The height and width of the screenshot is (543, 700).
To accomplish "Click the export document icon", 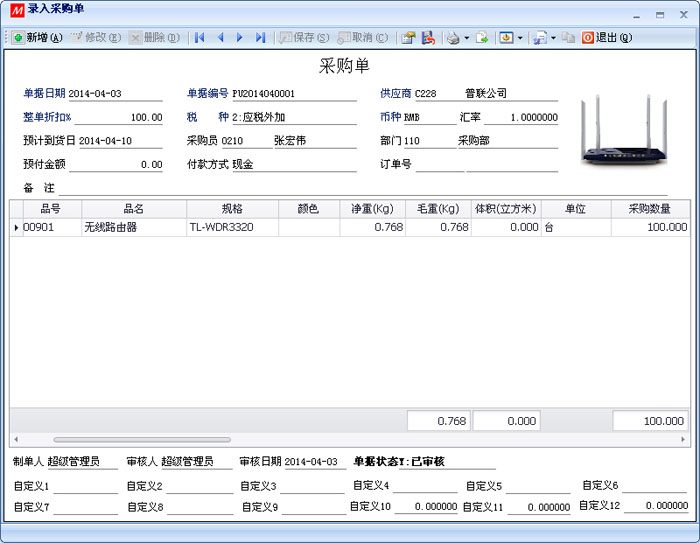I will (482, 38).
